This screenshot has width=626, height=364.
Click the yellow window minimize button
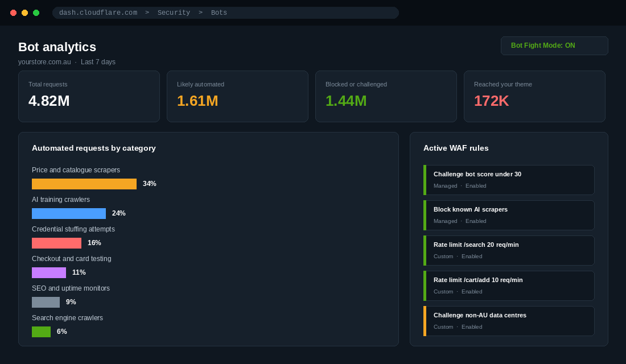(24, 13)
